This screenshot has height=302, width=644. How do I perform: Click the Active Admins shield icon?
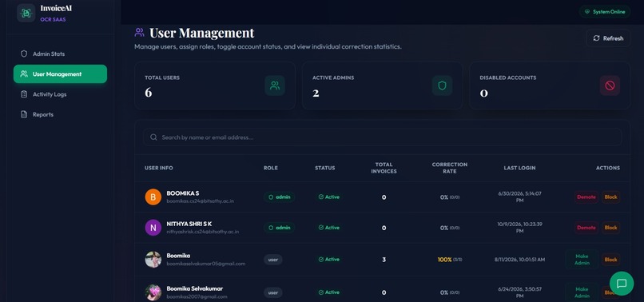(442, 85)
